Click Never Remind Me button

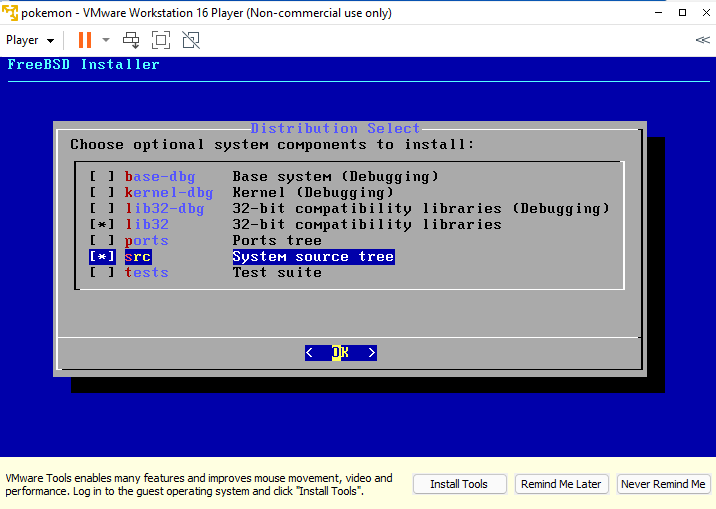point(663,484)
